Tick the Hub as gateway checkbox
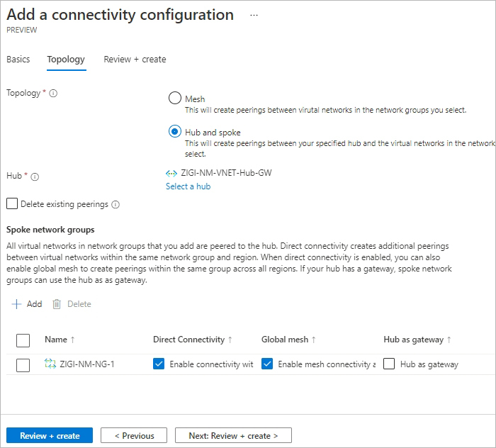 tap(389, 364)
